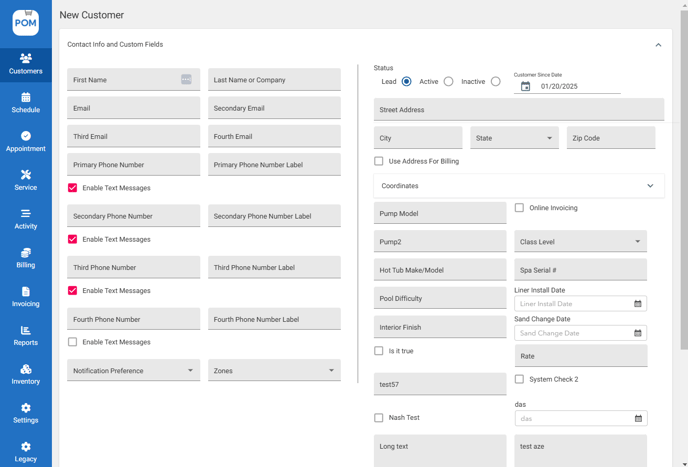Tick the Online Invoicing checkbox
This screenshot has height=467, width=688.
519,208
